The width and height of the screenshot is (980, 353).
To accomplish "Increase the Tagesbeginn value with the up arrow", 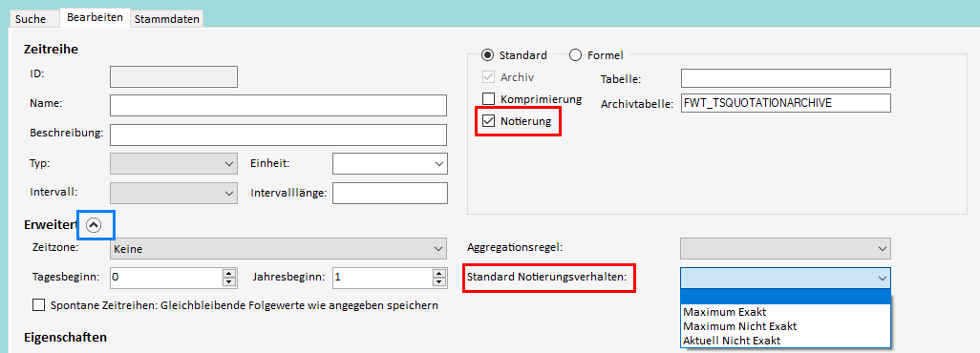I will (229, 273).
